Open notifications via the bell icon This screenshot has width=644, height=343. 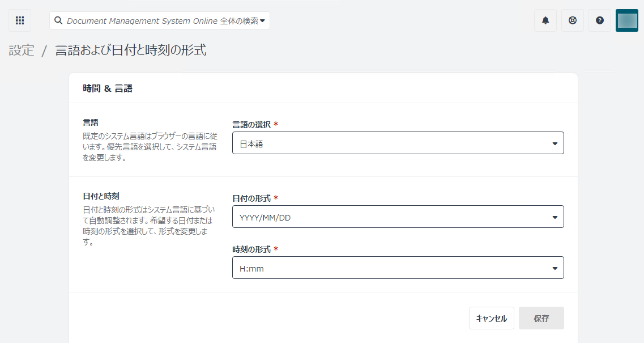pyautogui.click(x=545, y=20)
